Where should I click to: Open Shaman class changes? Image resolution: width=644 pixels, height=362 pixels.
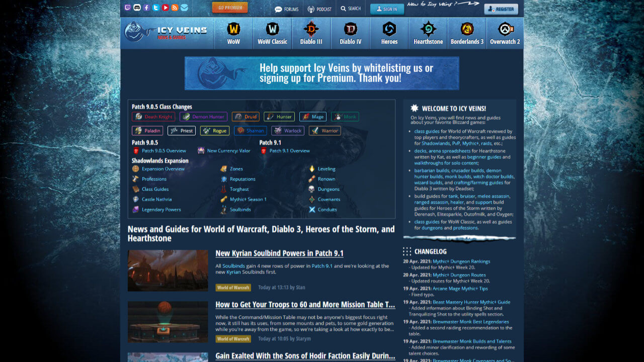coord(251,131)
